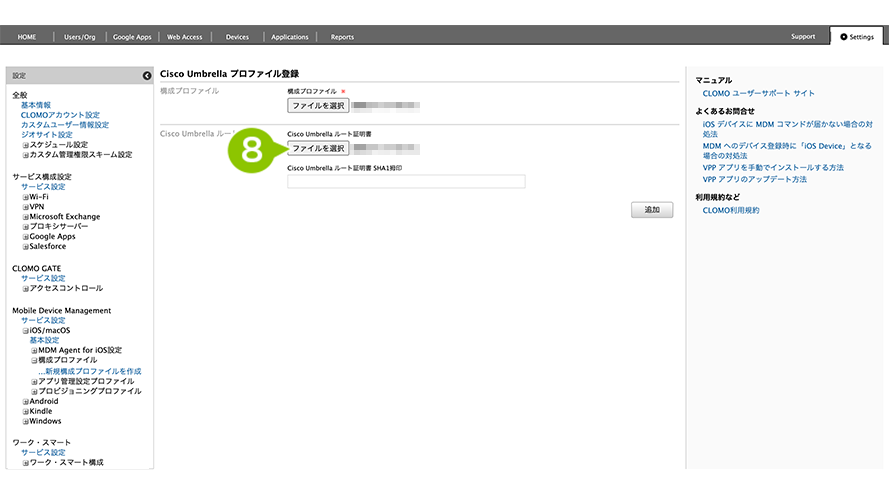Collapse the 設定 sidebar with arrow icon
Viewport: 889px width, 500px height.
click(147, 75)
